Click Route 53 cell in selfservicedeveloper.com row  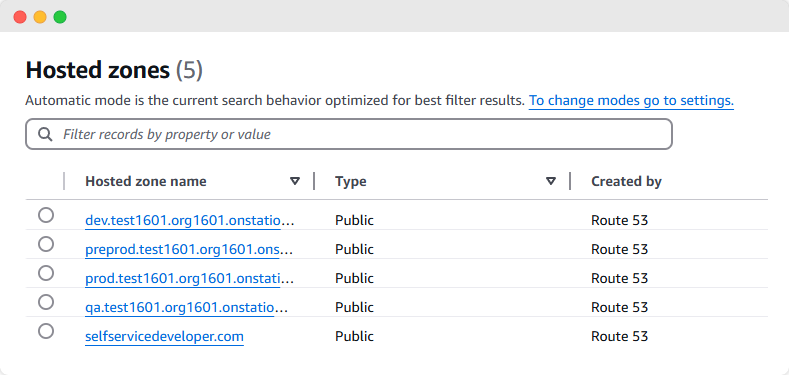point(619,336)
